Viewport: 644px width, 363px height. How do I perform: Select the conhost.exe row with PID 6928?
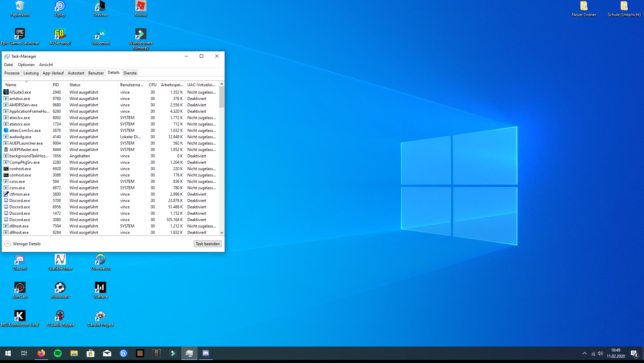pyautogui.click(x=110, y=169)
